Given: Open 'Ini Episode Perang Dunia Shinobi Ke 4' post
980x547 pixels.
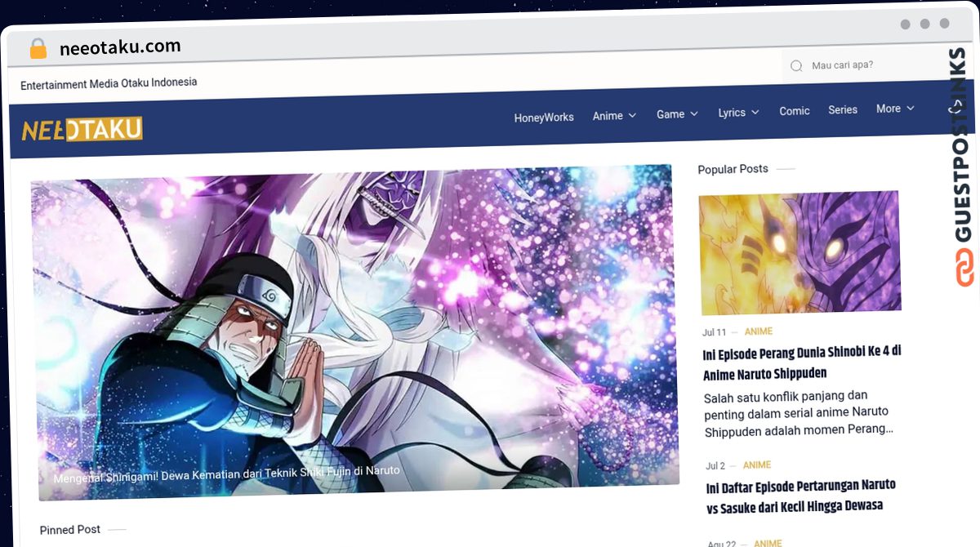Looking at the screenshot, I should coord(802,362).
